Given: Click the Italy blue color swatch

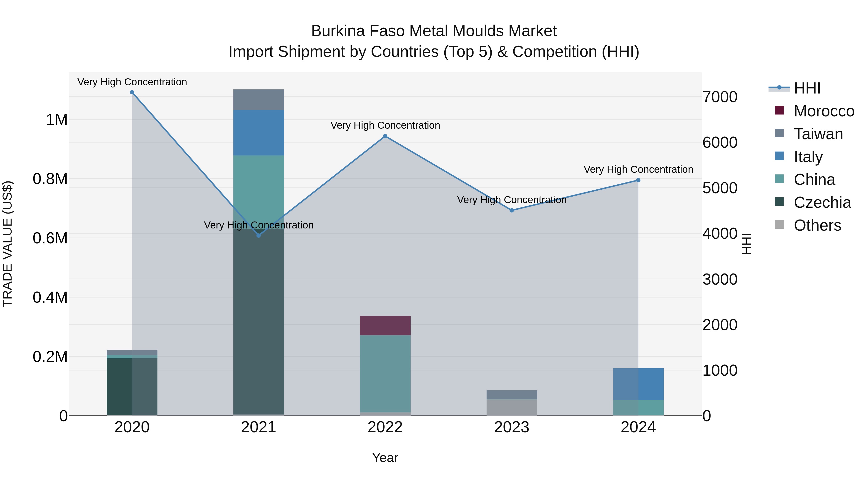Looking at the screenshot, I should click(x=779, y=156).
